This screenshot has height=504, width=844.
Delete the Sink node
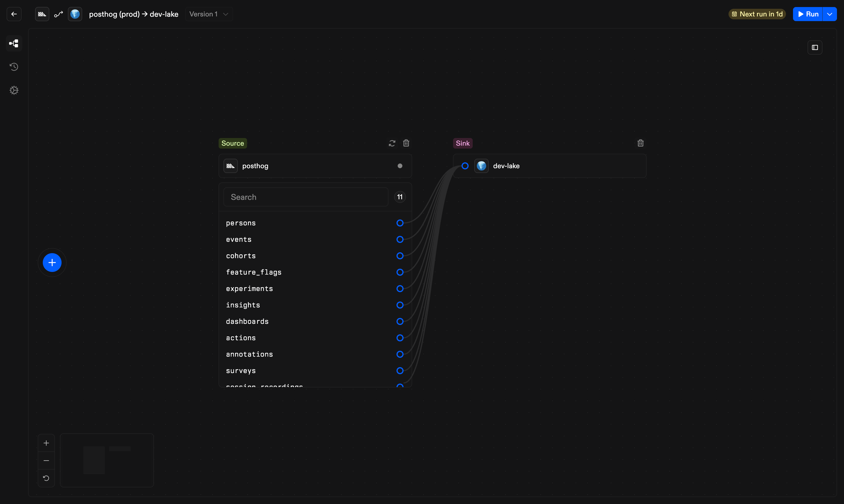pyautogui.click(x=641, y=143)
